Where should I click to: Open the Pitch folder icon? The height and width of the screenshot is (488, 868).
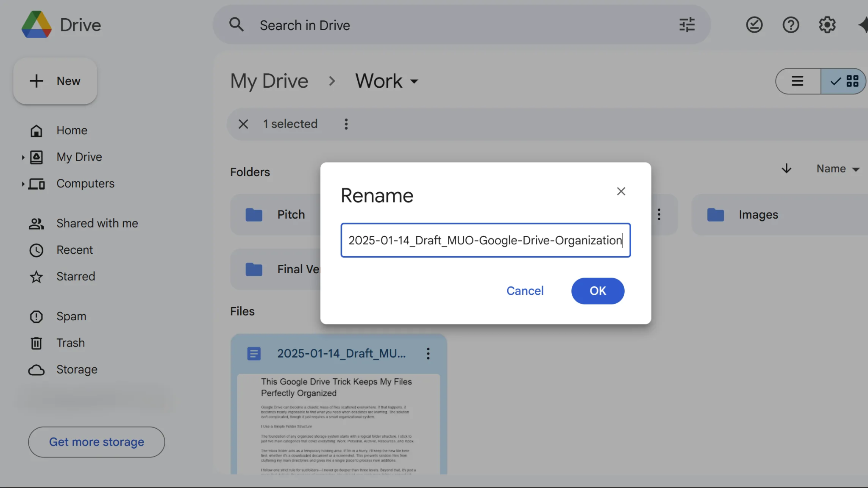coord(253,214)
